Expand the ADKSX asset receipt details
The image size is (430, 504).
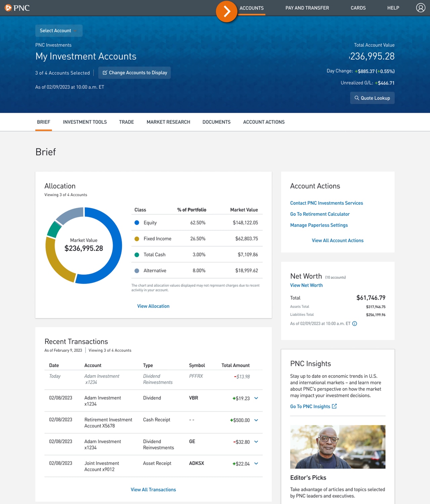point(256,464)
